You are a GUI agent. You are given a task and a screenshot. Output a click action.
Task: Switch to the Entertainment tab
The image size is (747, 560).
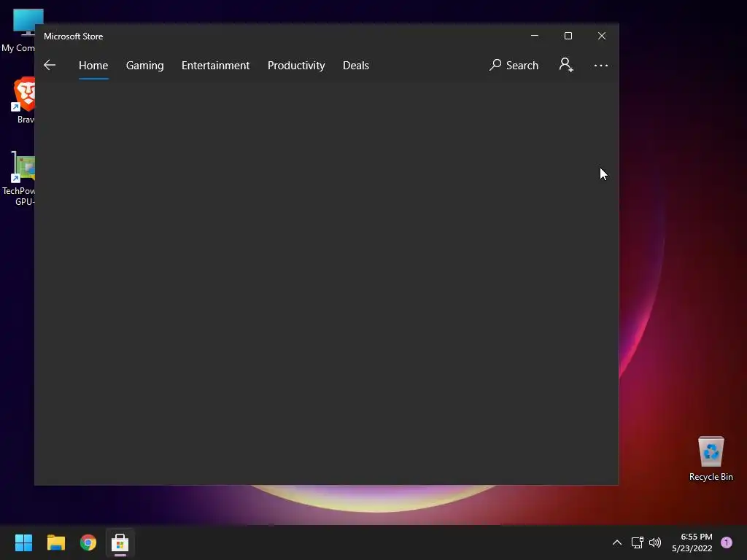(215, 65)
